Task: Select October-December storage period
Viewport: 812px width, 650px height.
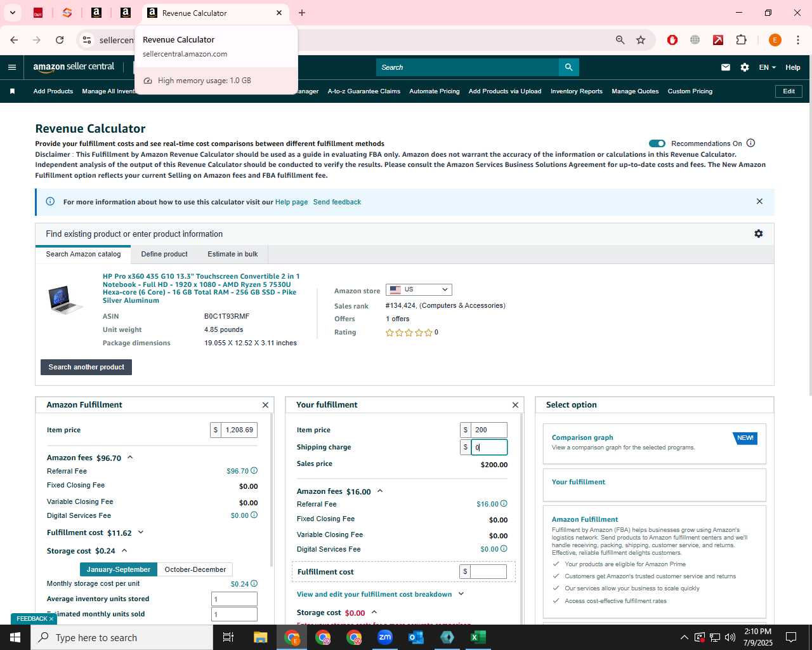Action: 195,569
